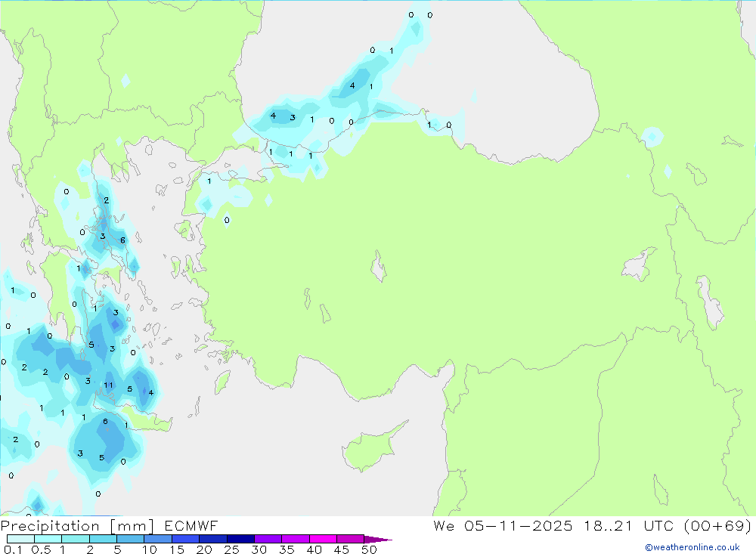Click the 5–10 mm legend color swatch
This screenshot has height=554, width=756.
coord(130,539)
